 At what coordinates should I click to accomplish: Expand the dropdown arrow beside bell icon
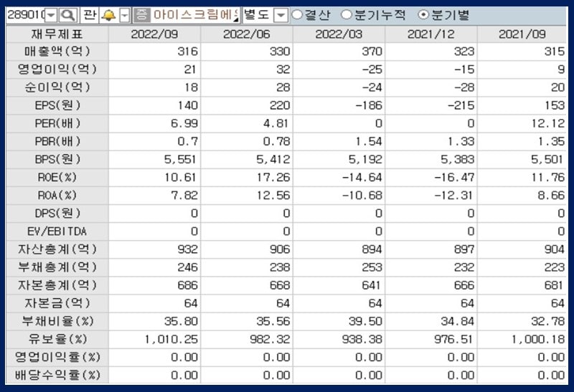[125, 15]
